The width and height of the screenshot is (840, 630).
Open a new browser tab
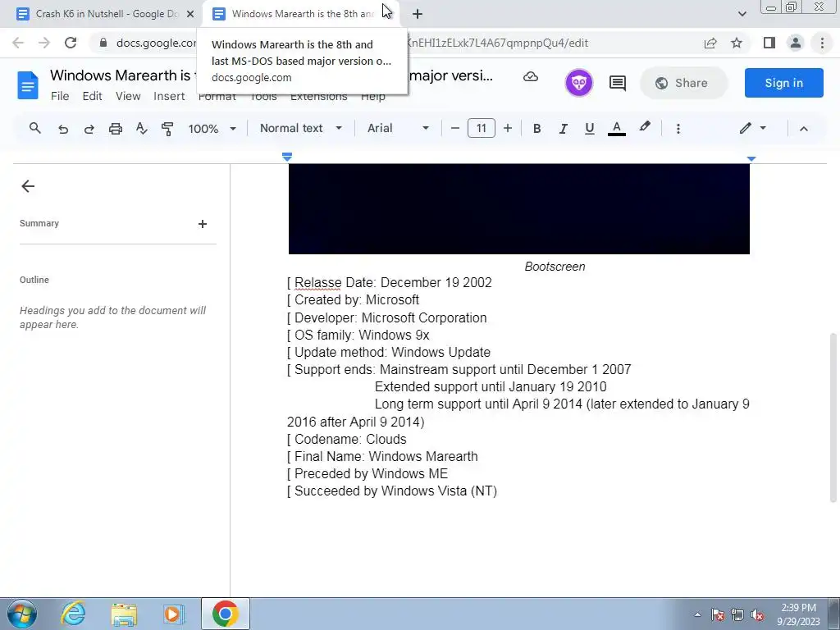click(418, 14)
